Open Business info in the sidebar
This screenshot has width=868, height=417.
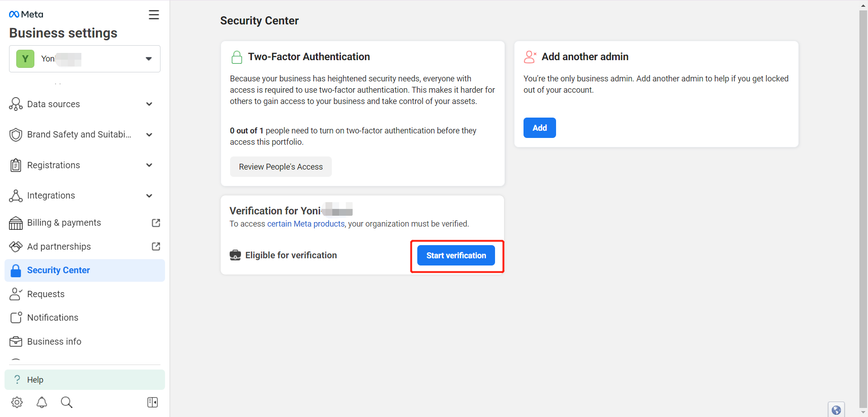(x=85, y=341)
